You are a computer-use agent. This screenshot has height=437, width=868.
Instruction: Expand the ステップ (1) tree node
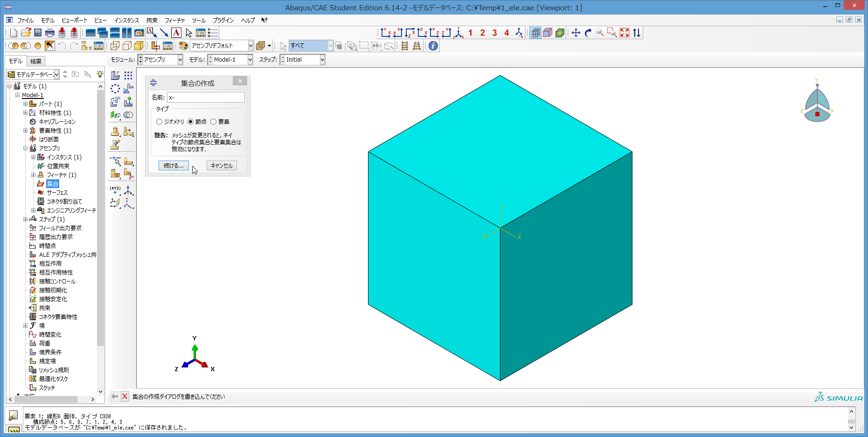tap(26, 219)
